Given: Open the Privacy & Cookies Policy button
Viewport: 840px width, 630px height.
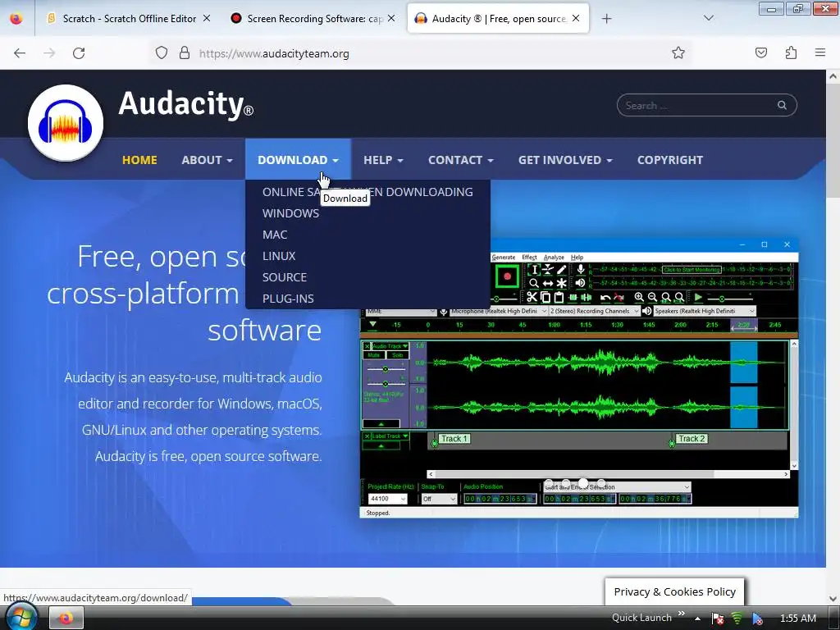Looking at the screenshot, I should (674, 591).
